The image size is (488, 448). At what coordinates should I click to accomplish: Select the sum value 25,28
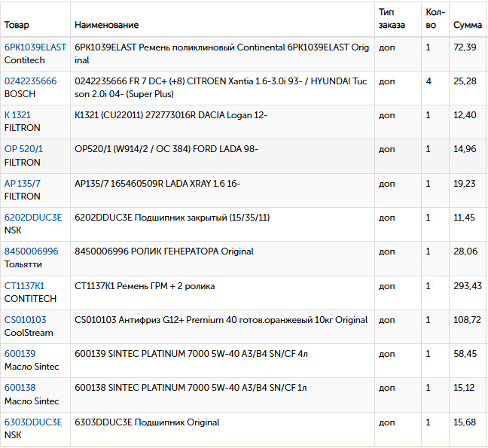pos(465,81)
